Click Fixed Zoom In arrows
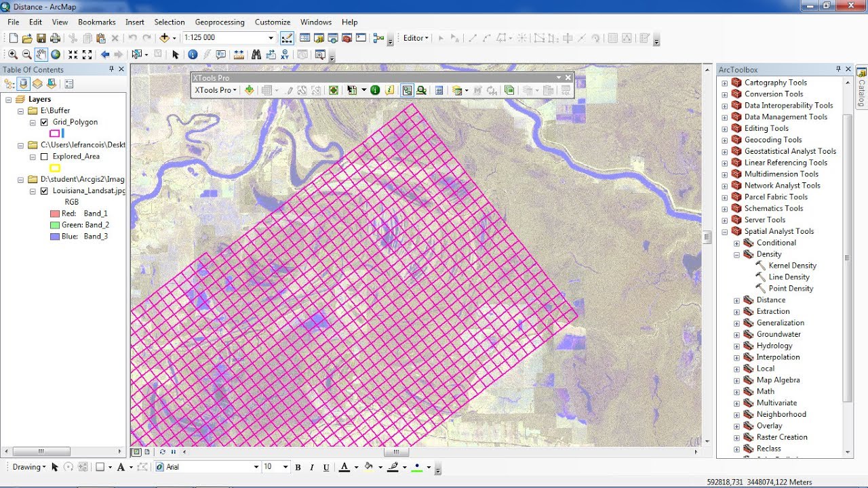This screenshot has width=868, height=488. point(73,54)
